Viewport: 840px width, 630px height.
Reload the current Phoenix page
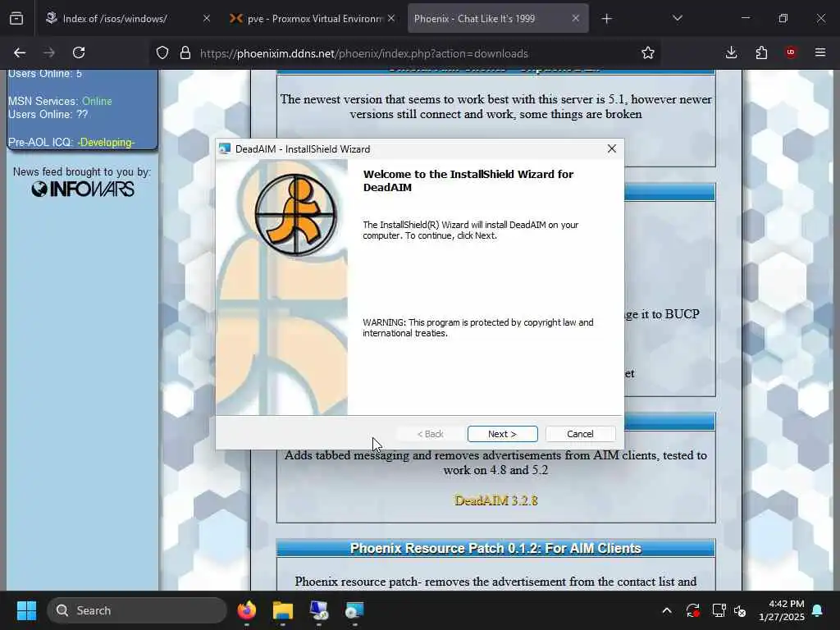click(x=79, y=52)
